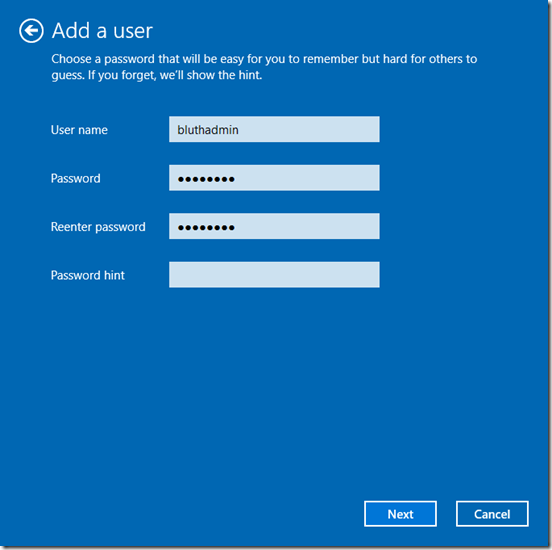Select the bluthadmin text in User name

coord(208,130)
